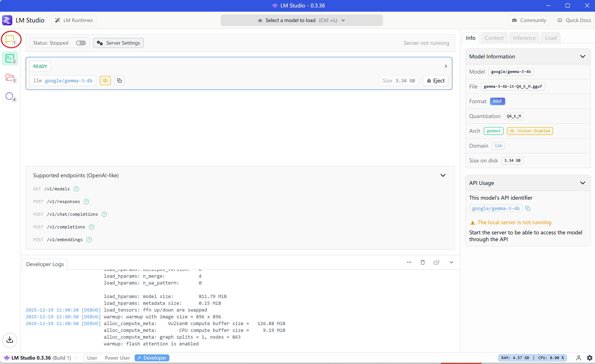
Task: Open the Select a model to load dropdown
Action: coord(301,20)
